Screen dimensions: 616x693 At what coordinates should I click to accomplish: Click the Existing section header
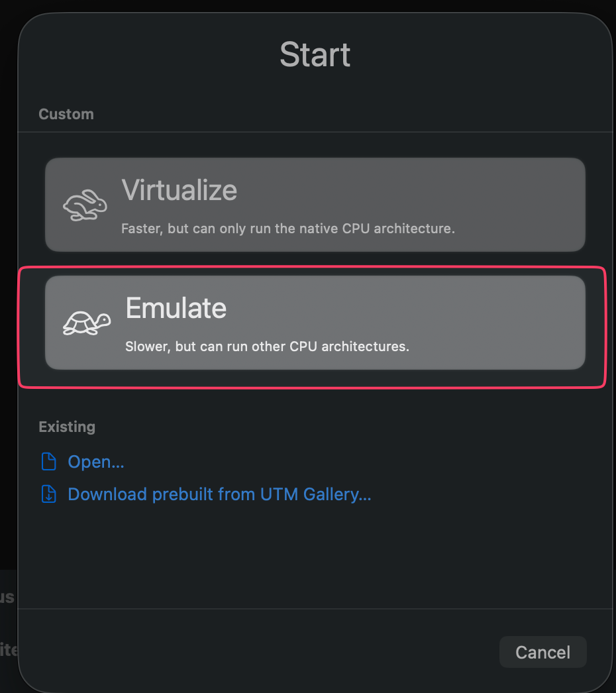tap(67, 427)
